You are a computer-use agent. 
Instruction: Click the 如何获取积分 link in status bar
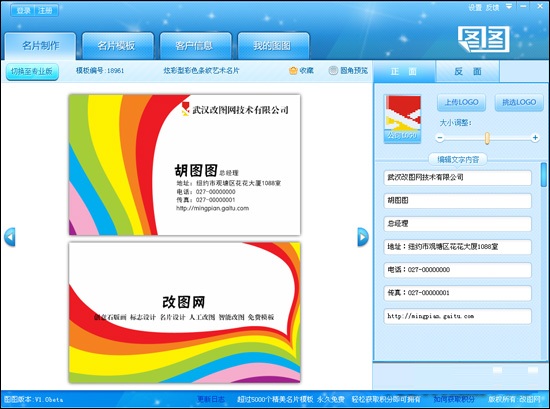tap(454, 399)
